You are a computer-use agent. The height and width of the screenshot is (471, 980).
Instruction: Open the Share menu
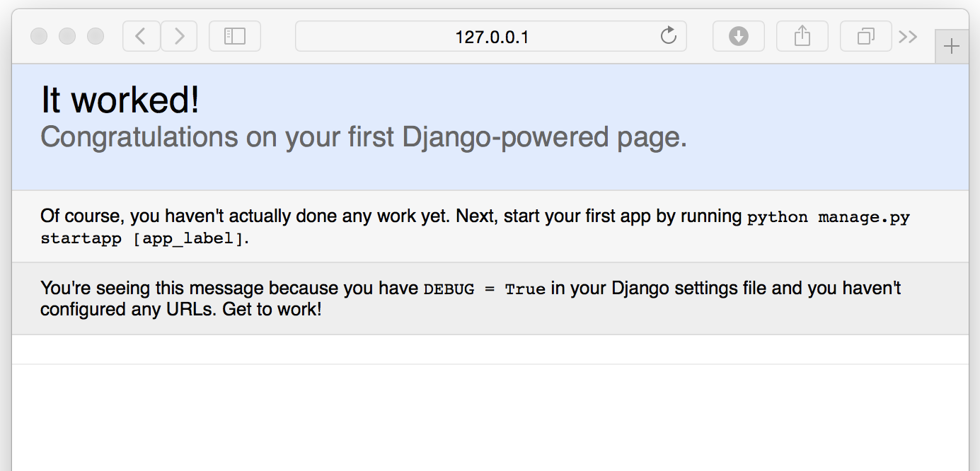(802, 36)
